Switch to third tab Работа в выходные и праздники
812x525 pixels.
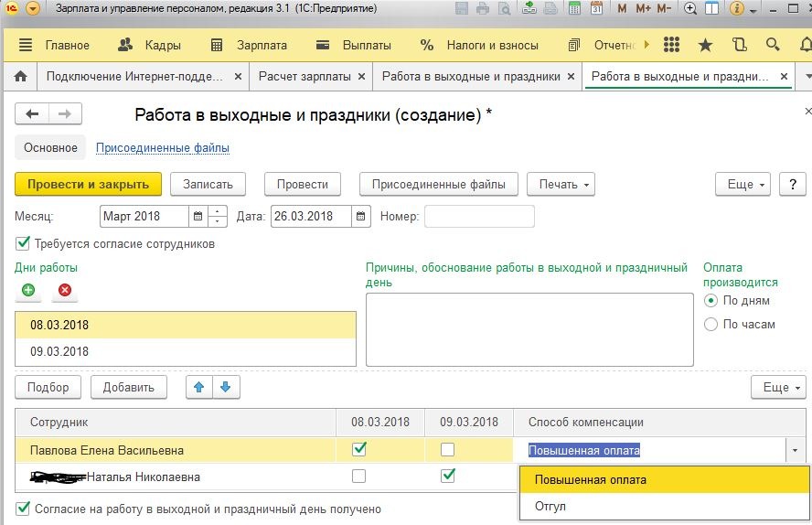471,77
